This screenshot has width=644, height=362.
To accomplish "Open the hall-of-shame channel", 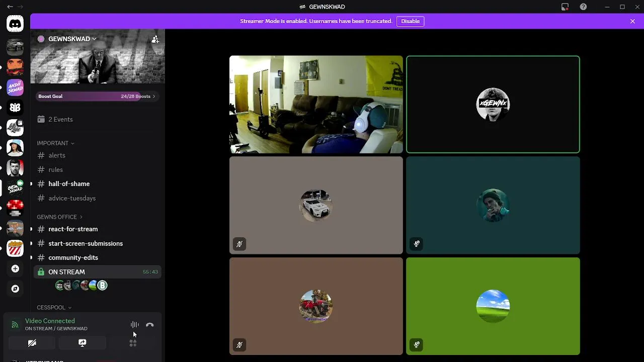I will click(x=97, y=184).
